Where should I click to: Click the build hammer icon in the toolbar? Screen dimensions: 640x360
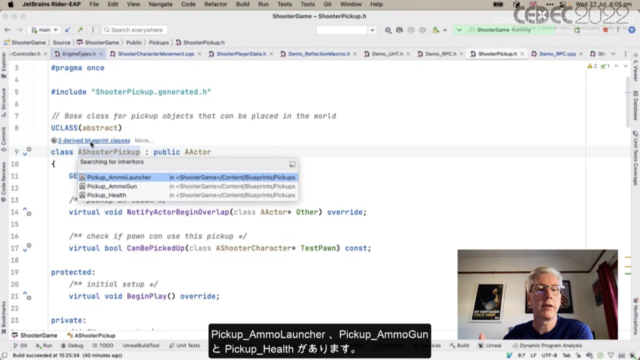[436, 30]
